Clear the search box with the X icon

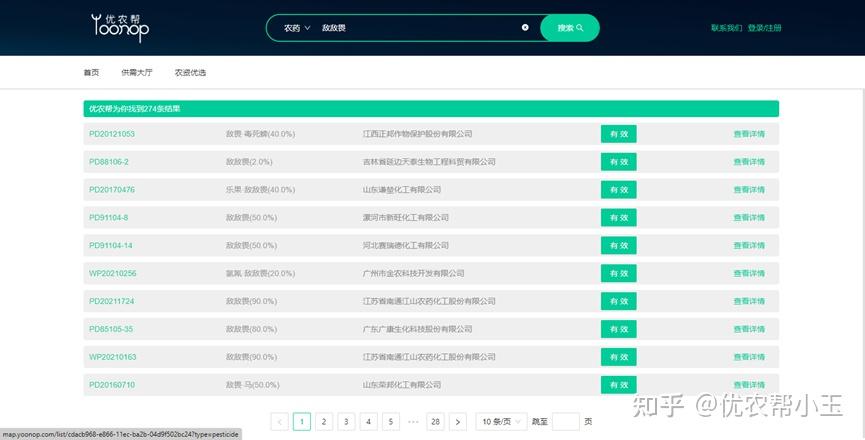point(525,28)
